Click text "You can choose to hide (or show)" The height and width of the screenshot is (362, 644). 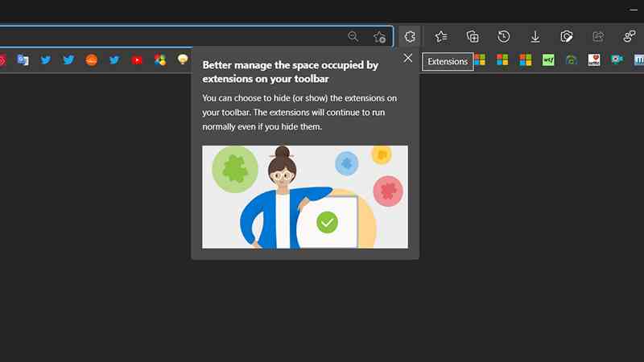pos(265,98)
